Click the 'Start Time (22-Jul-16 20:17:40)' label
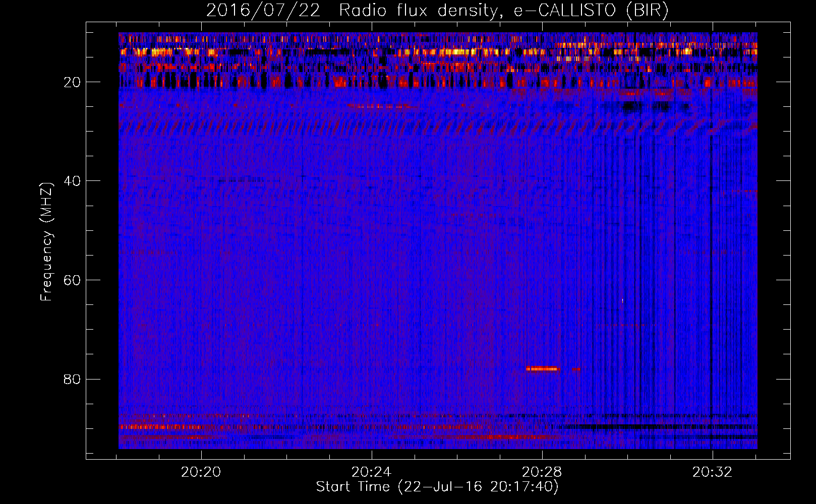Screen dimensions: 816x504 [437, 487]
